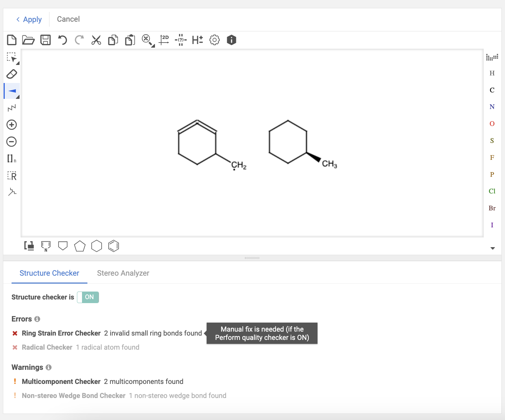Choose the wedge bond tool

click(x=12, y=91)
